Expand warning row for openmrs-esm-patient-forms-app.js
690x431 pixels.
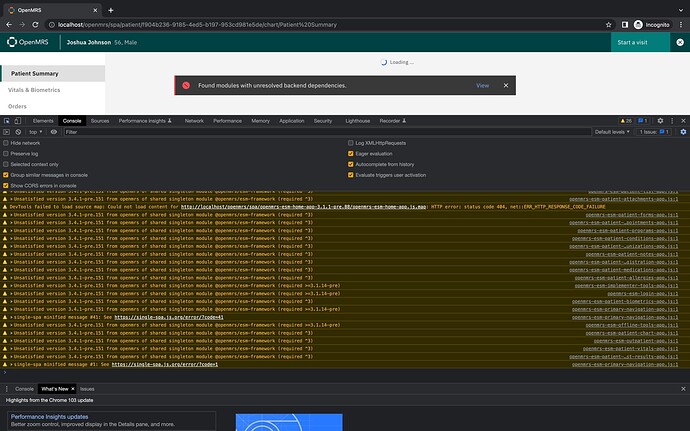tap(11, 215)
